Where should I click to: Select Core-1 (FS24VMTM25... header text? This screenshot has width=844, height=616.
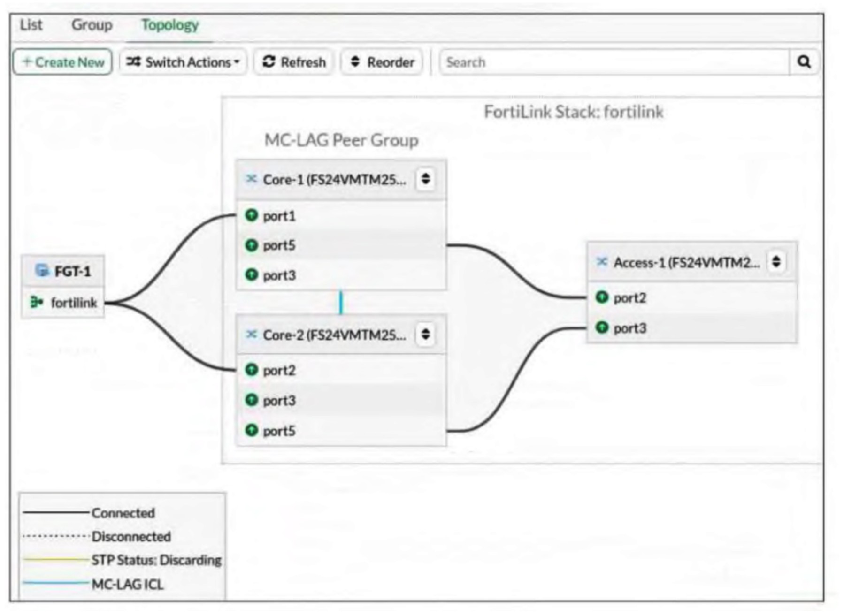coord(335,180)
